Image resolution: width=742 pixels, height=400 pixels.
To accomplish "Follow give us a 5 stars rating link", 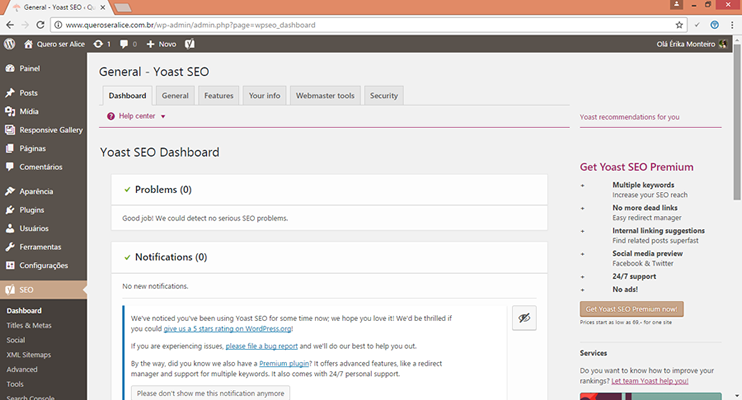I will click(x=227, y=329).
